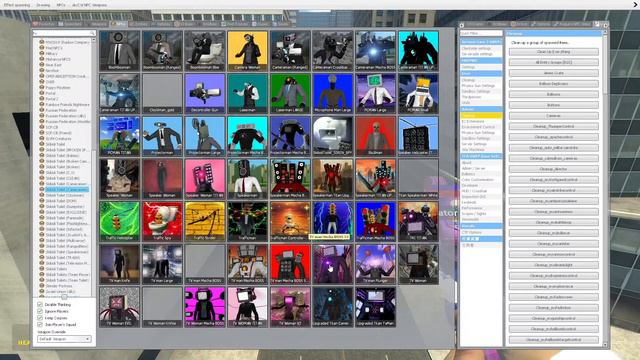The height and width of the screenshot is (360, 640).
Task: Spawn the TV man Large NPC
Action: 162,264
